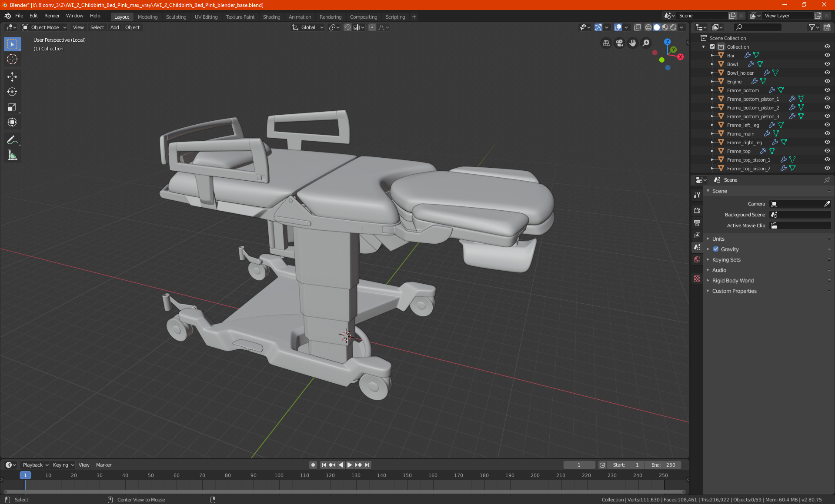Open the Add menu in viewport header
This screenshot has height=504, width=835.
[114, 27]
